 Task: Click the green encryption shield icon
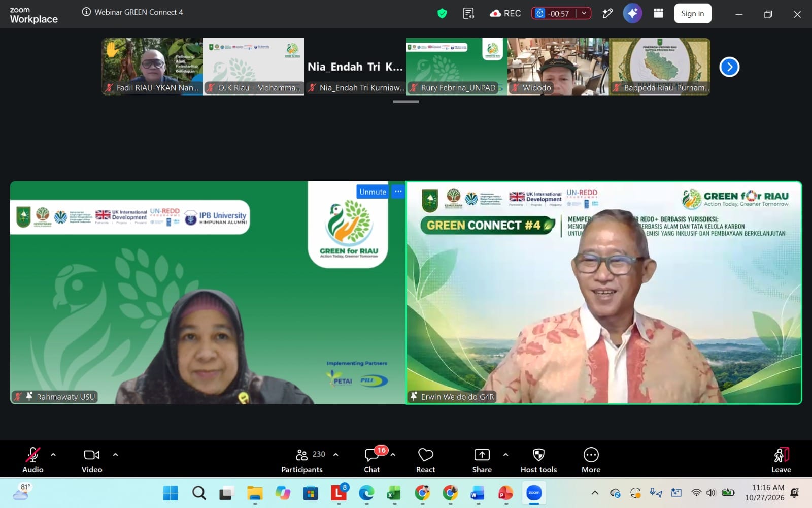442,14
